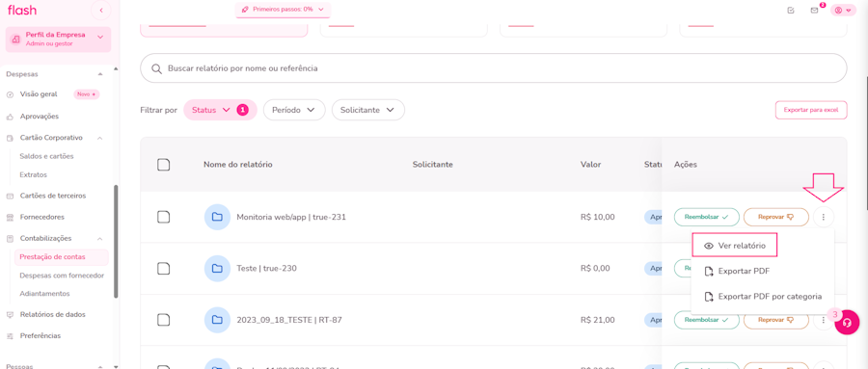
Task: Click Reembolsar for 2023_09_18_TESTE row
Action: coord(706,320)
